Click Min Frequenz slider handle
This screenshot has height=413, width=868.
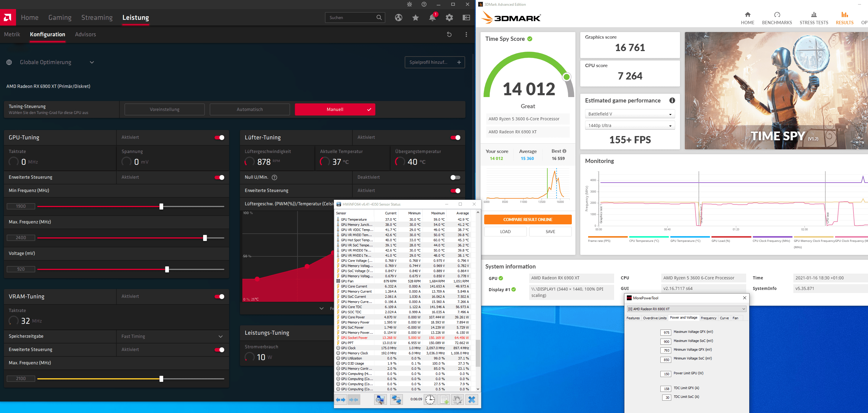coord(161,206)
